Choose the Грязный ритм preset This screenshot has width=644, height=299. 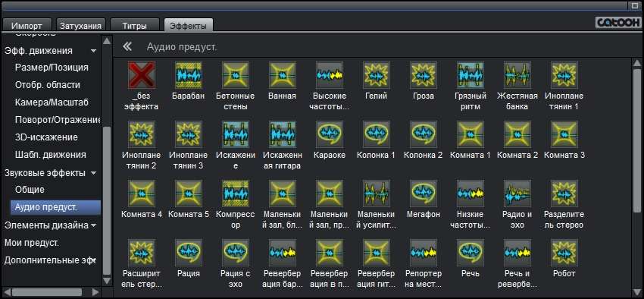470,75
